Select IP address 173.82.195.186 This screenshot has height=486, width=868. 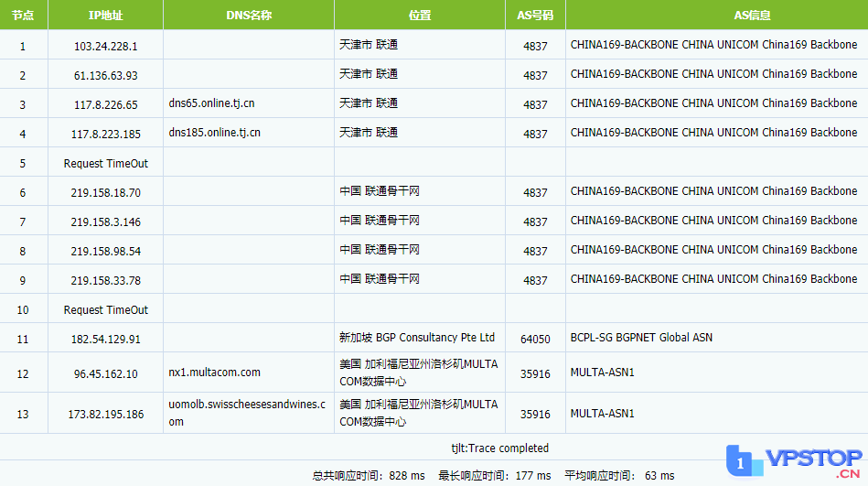click(106, 415)
